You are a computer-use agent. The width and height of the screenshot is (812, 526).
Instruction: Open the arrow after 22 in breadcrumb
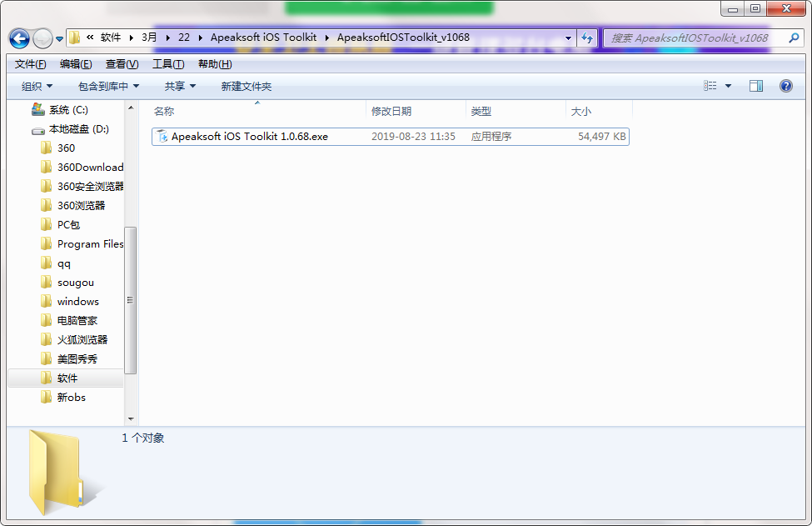(201, 38)
